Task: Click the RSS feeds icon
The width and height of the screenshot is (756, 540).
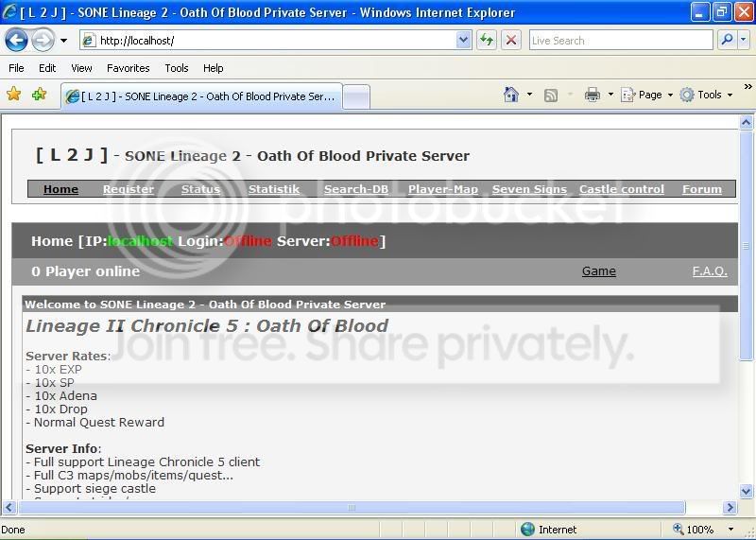Action: 551,96
